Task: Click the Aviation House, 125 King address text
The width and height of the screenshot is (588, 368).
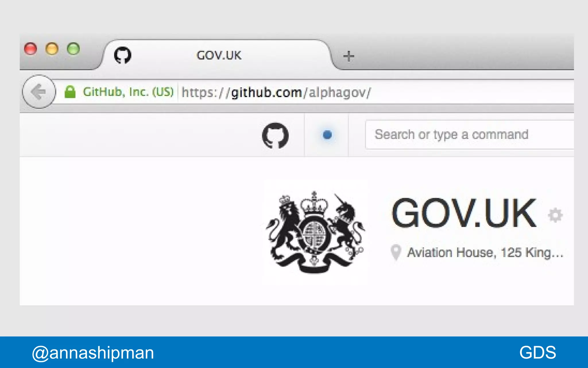Action: coord(485,253)
